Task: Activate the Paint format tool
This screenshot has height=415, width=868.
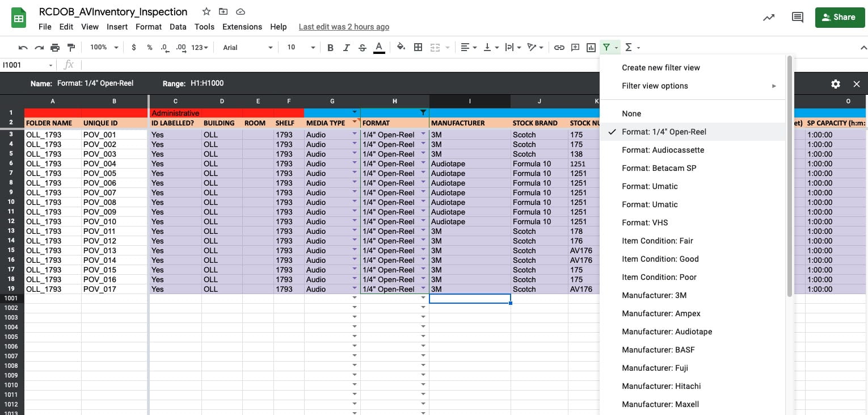Action: (71, 48)
